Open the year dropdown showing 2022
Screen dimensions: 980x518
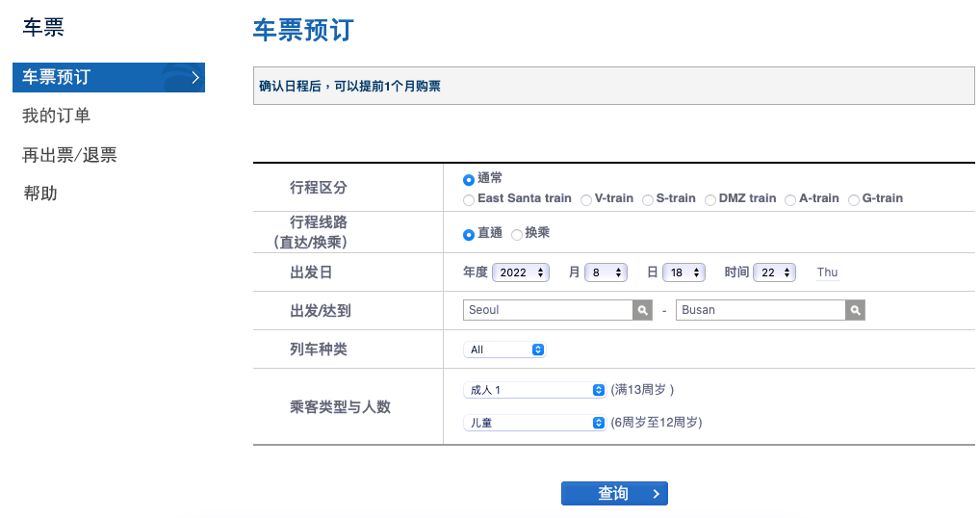pyautogui.click(x=520, y=272)
